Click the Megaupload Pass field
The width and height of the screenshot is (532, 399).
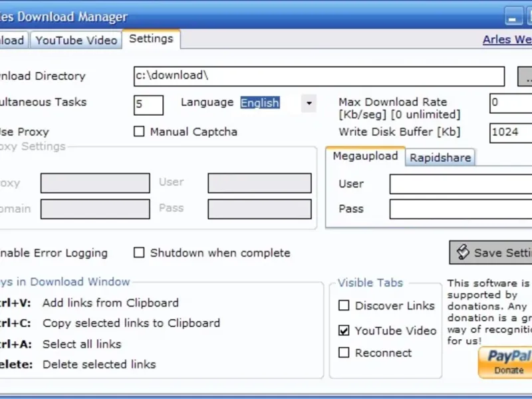[461, 209]
